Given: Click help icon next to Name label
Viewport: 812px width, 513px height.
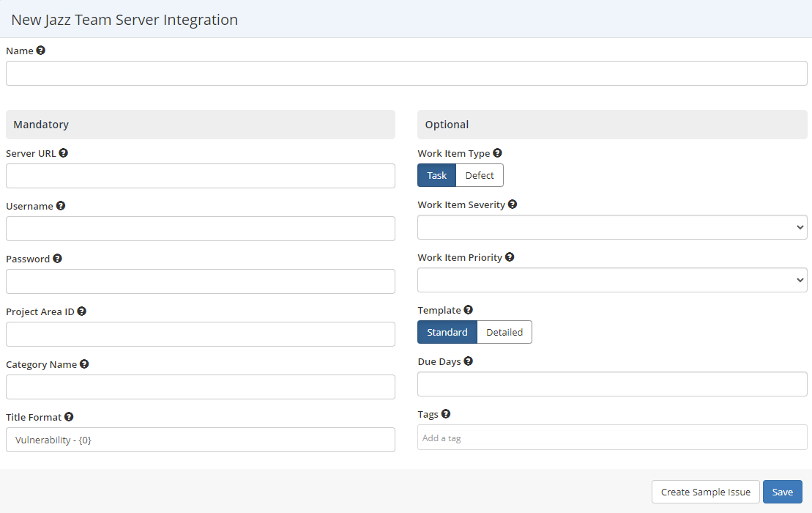Looking at the screenshot, I should pyautogui.click(x=40, y=51).
